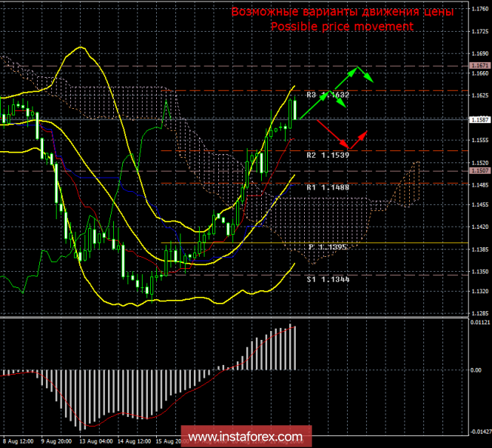The width and height of the screenshot is (492, 448).
Task: Click the 1.1507 price tag on the axis
Action: coord(479,171)
